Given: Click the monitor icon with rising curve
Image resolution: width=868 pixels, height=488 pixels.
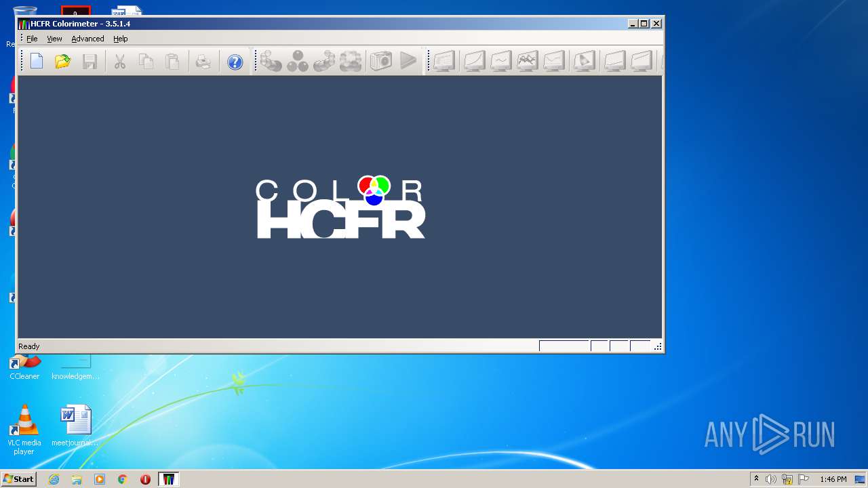Looking at the screenshot, I should tap(474, 61).
